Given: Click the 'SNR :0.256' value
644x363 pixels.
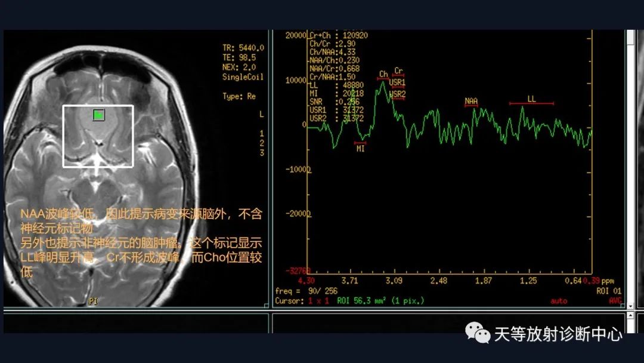Looking at the screenshot, I should coord(335,102).
